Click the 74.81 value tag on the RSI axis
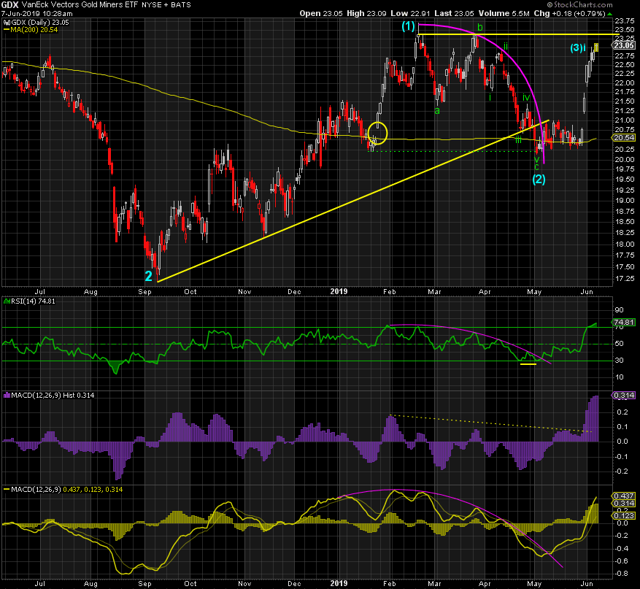The width and height of the screenshot is (640, 589). 624,322
